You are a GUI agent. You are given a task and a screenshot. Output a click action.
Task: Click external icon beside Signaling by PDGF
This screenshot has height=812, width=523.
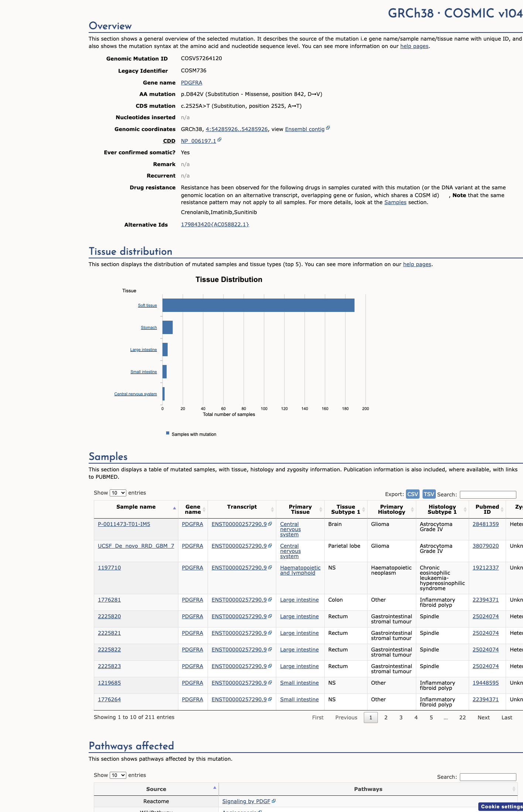[x=274, y=801]
